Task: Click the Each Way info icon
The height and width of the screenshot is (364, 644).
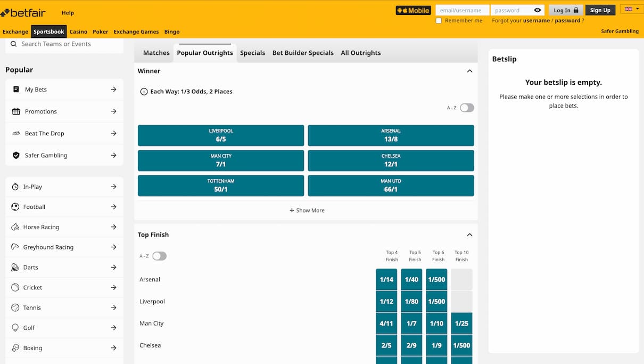Action: [x=144, y=92]
